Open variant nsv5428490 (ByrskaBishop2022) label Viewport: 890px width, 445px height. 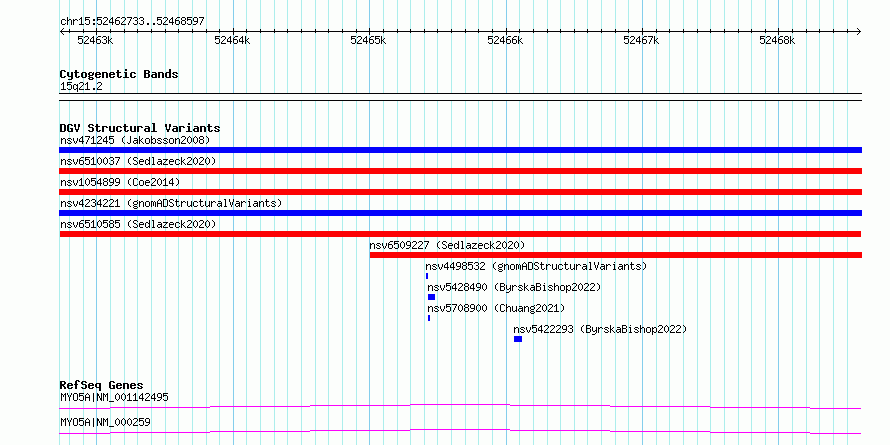point(514,287)
